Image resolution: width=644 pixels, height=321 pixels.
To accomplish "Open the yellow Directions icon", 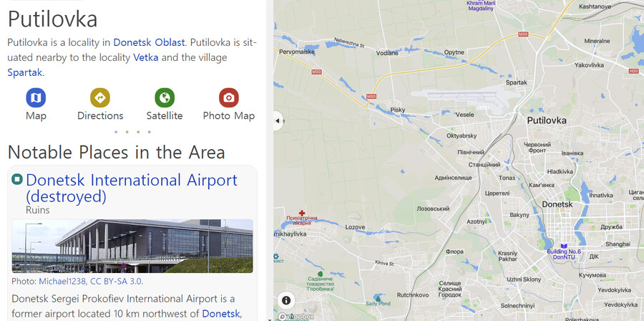I will tap(99, 98).
